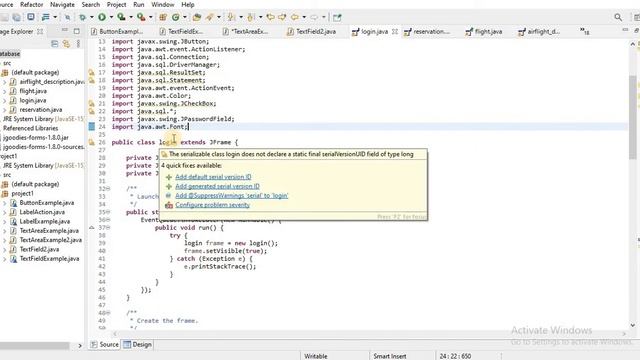Image resolution: width=640 pixels, height=360 pixels.
Task: Click the Search Task icon
Action: [209, 17]
